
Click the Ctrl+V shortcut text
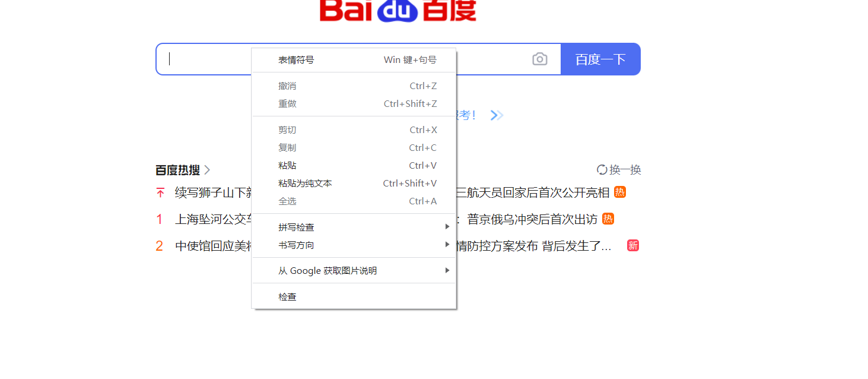click(422, 165)
